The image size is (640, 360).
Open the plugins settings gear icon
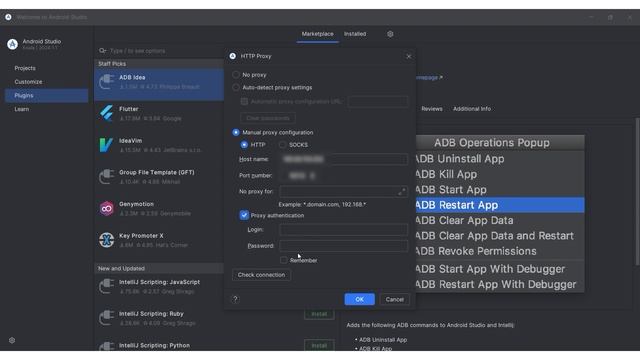[x=390, y=34]
